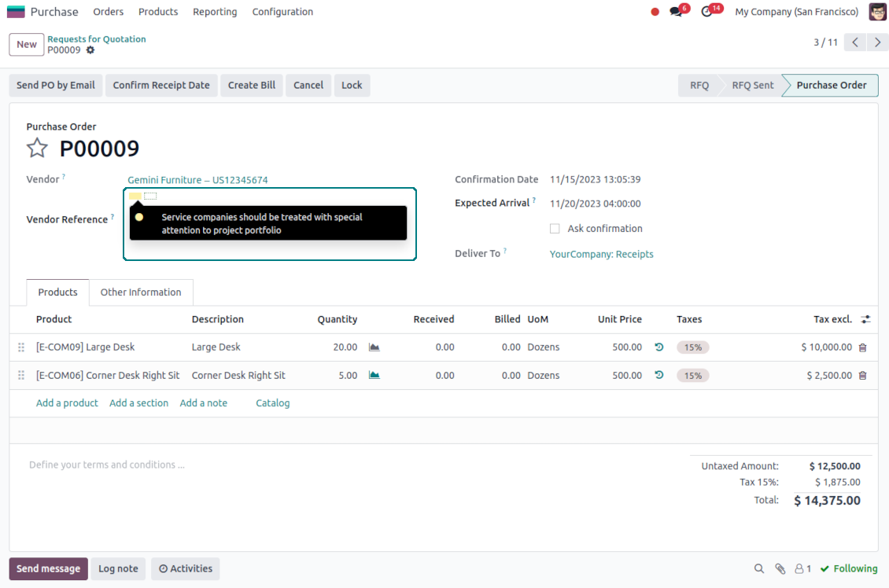
Task: Open the activities clock icon in the top bar
Action: click(706, 12)
